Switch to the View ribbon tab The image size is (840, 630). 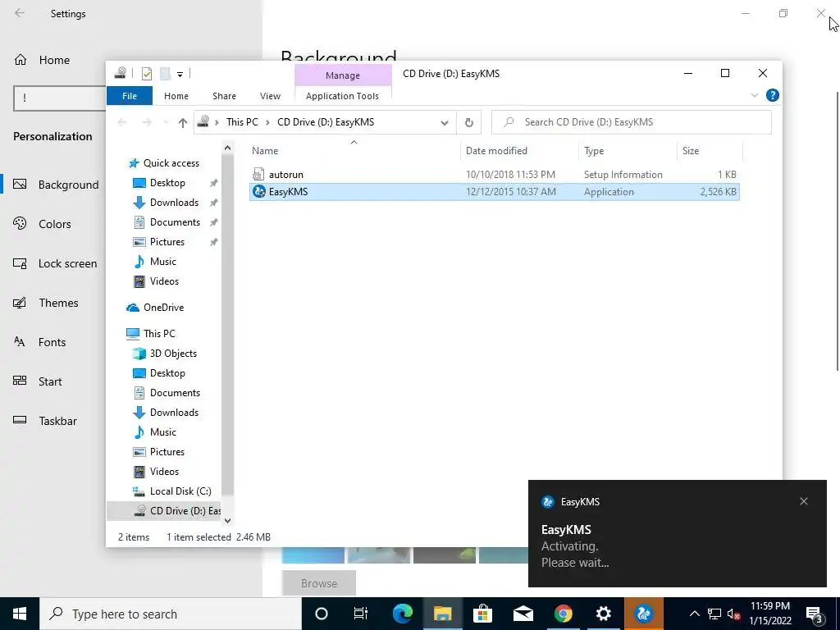tap(270, 96)
